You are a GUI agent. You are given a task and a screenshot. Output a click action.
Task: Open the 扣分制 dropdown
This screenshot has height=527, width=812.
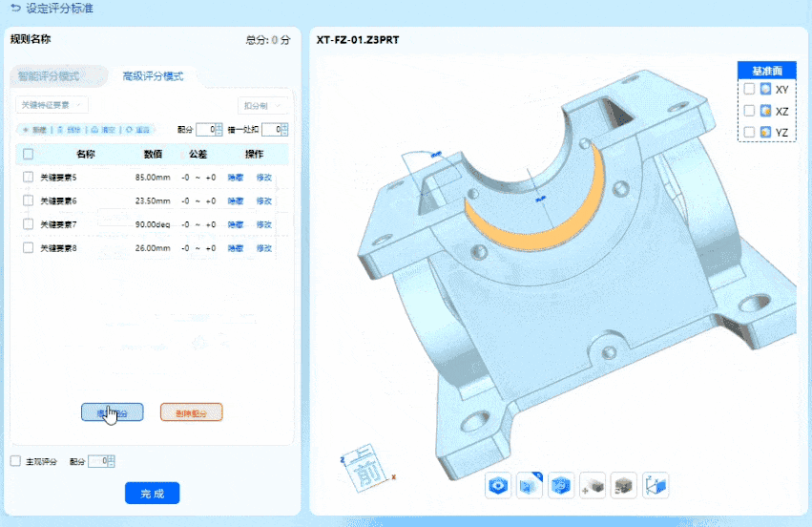pos(262,106)
